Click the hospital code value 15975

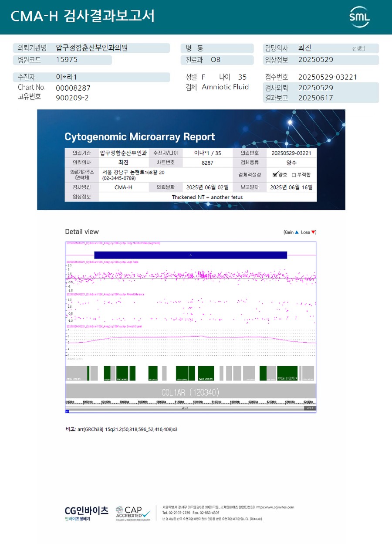(x=67, y=60)
